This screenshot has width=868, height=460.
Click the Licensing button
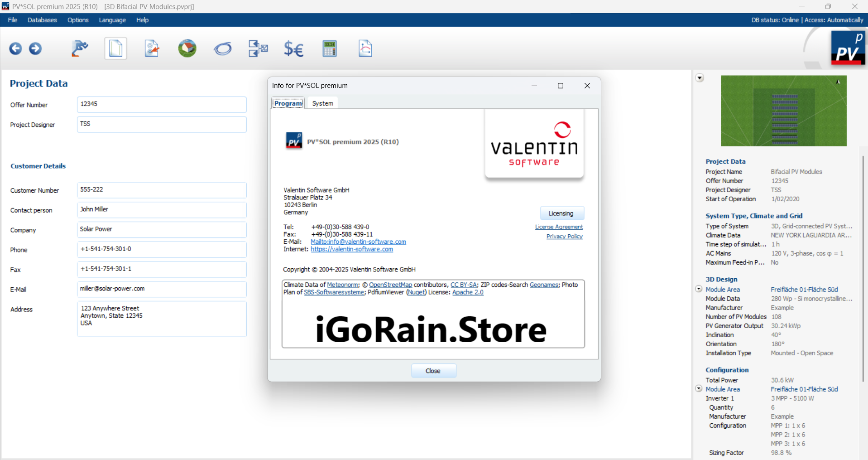pyautogui.click(x=561, y=213)
